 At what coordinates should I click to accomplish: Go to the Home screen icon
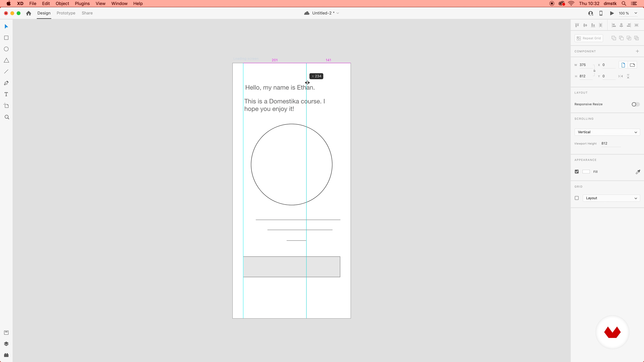pyautogui.click(x=29, y=13)
